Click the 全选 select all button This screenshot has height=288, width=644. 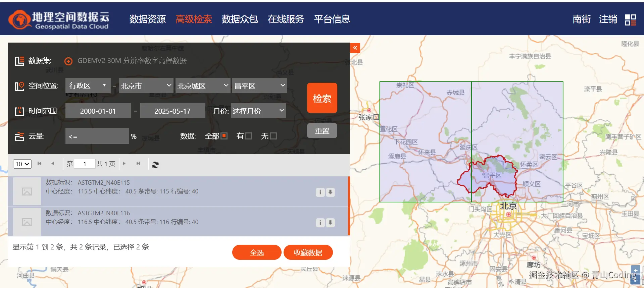[257, 252]
